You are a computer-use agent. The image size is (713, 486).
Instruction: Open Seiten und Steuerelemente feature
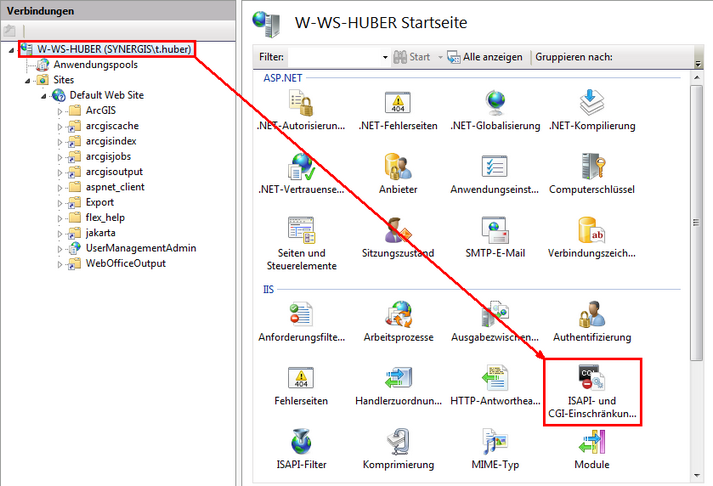click(301, 244)
